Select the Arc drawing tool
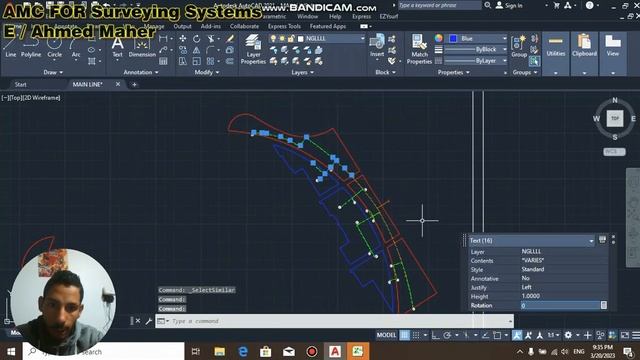This screenshot has width=640, height=360. click(x=76, y=47)
